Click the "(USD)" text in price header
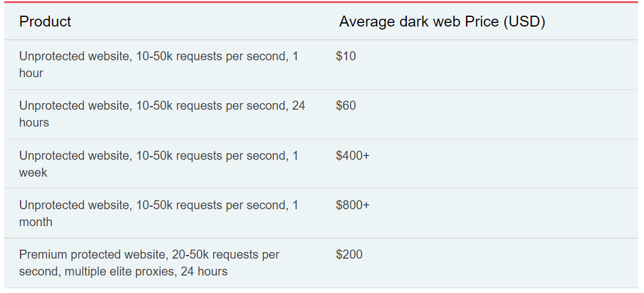The image size is (644, 293). click(524, 22)
